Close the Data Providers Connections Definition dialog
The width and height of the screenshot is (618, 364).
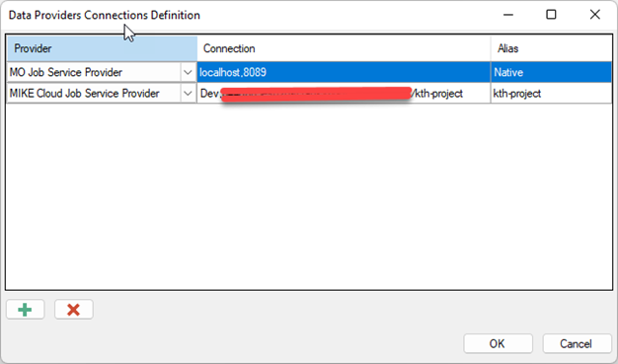[594, 15]
